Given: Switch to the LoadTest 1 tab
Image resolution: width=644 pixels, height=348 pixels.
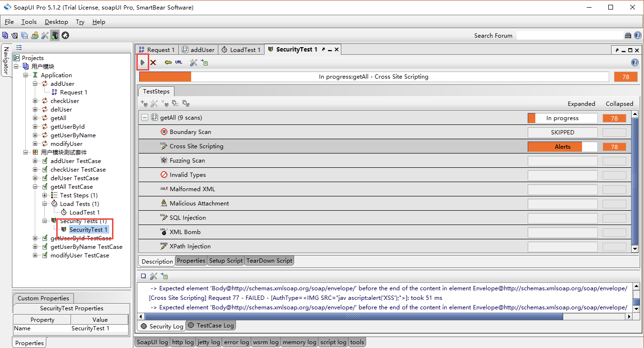Looking at the screenshot, I should (241, 50).
